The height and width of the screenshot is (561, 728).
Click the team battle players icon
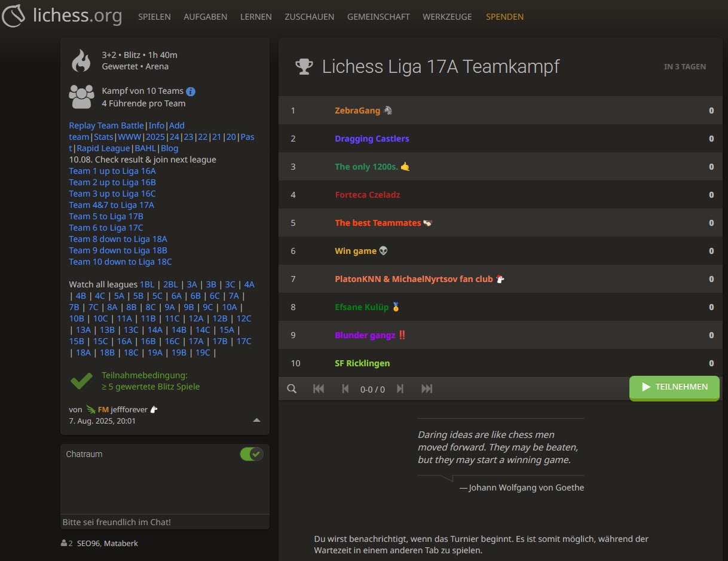click(x=81, y=96)
